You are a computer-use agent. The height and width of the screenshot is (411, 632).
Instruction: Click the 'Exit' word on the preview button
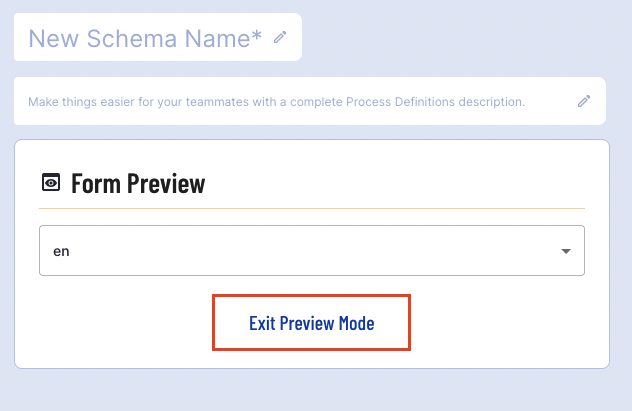pos(262,323)
